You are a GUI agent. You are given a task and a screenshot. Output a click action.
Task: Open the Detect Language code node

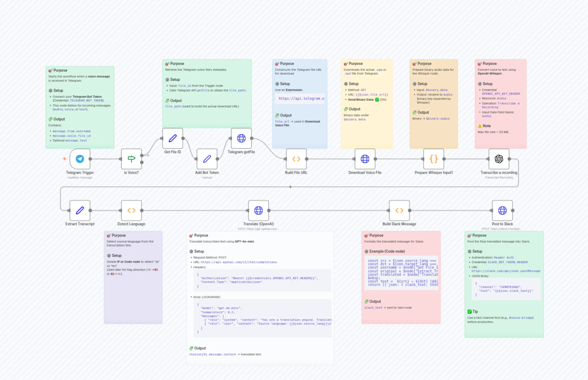coord(131,210)
